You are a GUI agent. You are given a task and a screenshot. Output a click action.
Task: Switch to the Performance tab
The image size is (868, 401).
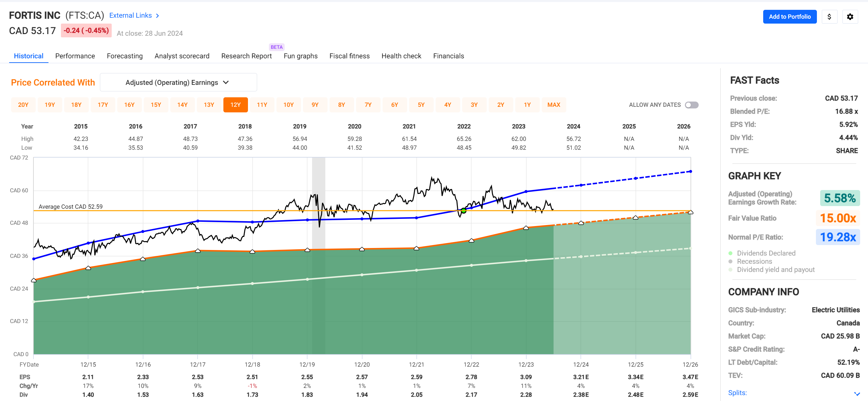[75, 56]
